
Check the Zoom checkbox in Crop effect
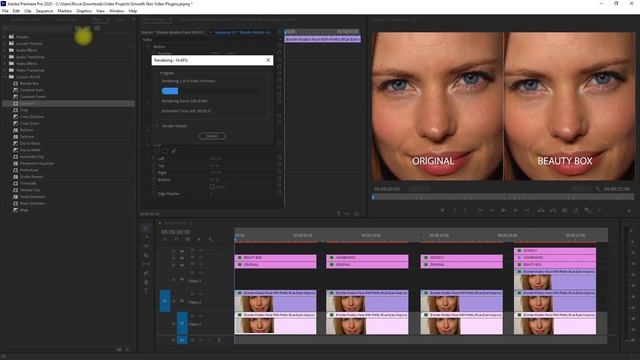point(212,187)
